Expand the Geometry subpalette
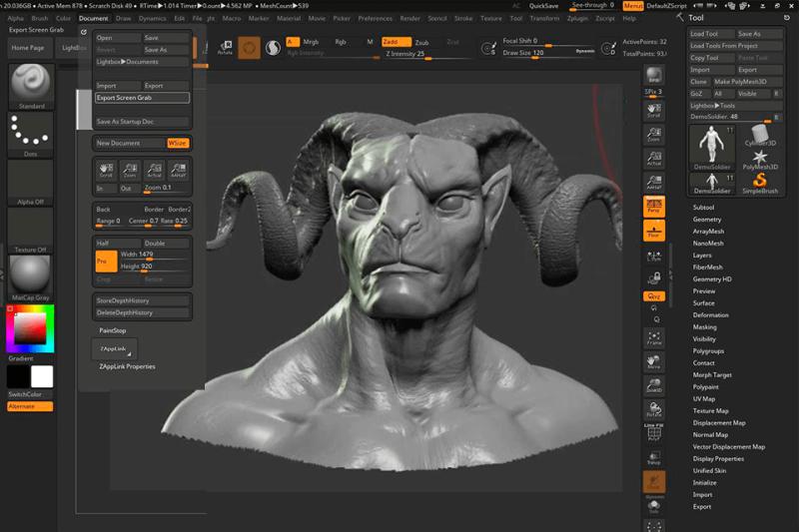Screen dimensions: 799x532 (707, 220)
